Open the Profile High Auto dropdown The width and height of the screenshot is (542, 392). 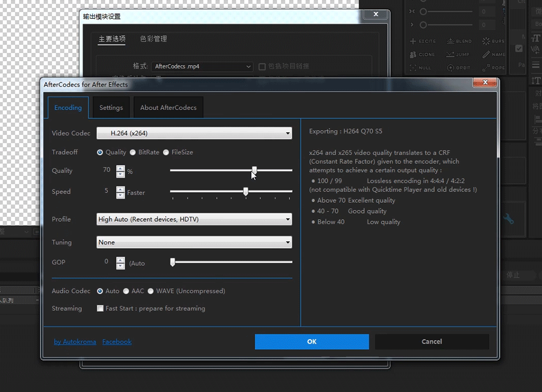coord(194,219)
